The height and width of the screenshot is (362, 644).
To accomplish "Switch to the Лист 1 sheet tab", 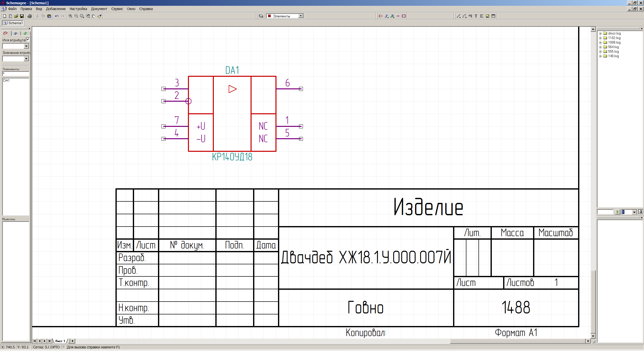I will (60, 341).
